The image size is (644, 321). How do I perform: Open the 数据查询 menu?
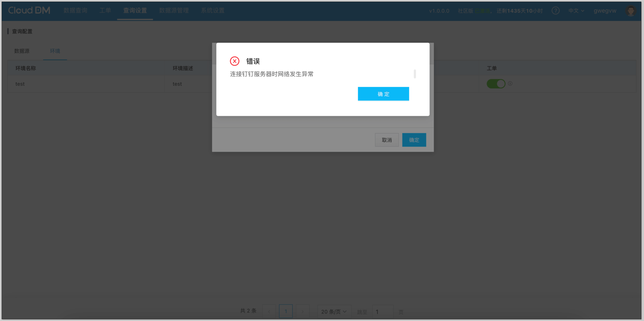point(75,11)
